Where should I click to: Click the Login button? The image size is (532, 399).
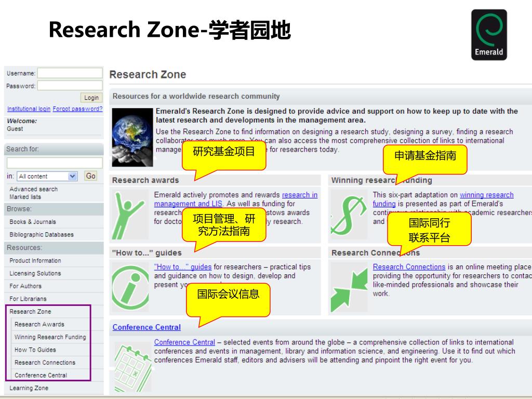pos(91,98)
